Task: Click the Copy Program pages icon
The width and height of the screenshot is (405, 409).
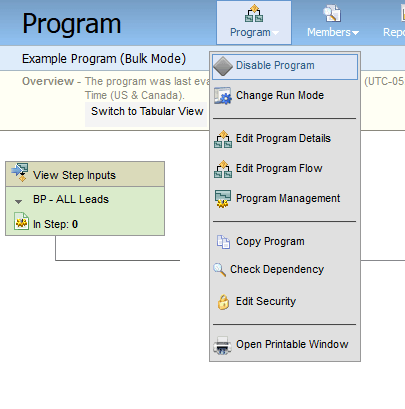Action: coord(223,242)
